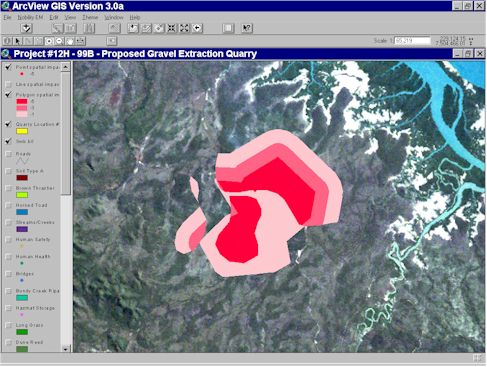Select the Pan hand tool
This screenshot has width=487, height=367.
click(70, 41)
